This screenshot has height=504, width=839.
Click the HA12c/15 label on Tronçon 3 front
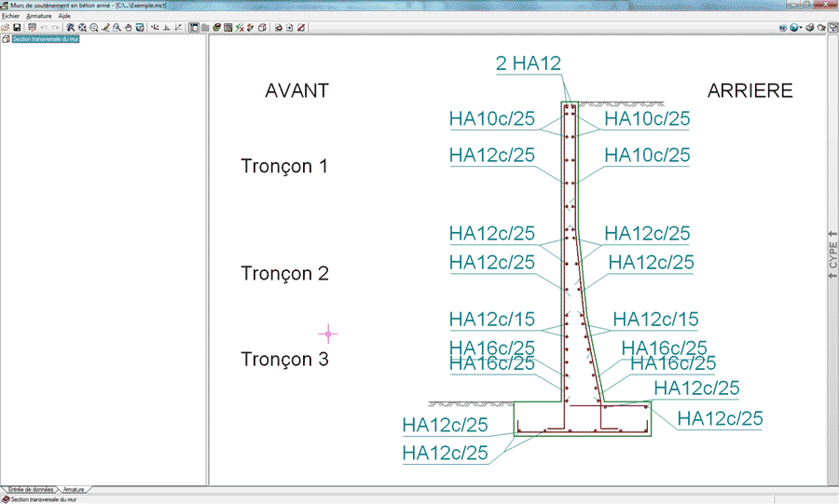pyautogui.click(x=491, y=319)
